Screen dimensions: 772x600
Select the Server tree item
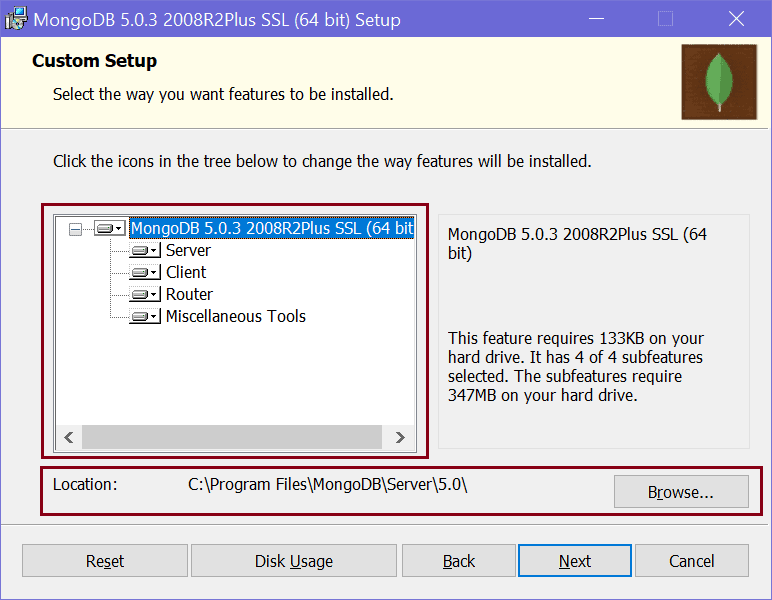pos(188,250)
